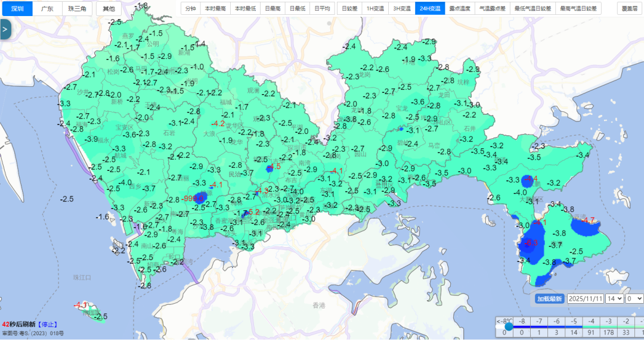Show 露点温度 dew point layer
This screenshot has height=340, width=644.
(x=459, y=9)
